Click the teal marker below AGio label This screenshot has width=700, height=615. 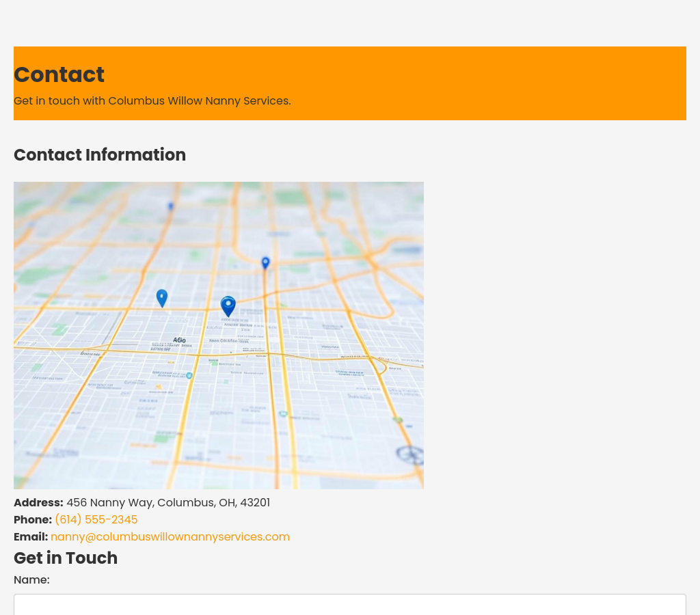[x=189, y=375]
